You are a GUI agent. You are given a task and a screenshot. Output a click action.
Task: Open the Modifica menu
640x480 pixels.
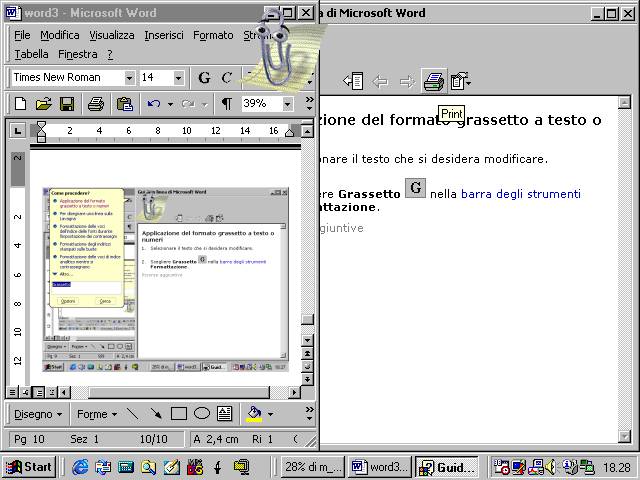coord(60,36)
